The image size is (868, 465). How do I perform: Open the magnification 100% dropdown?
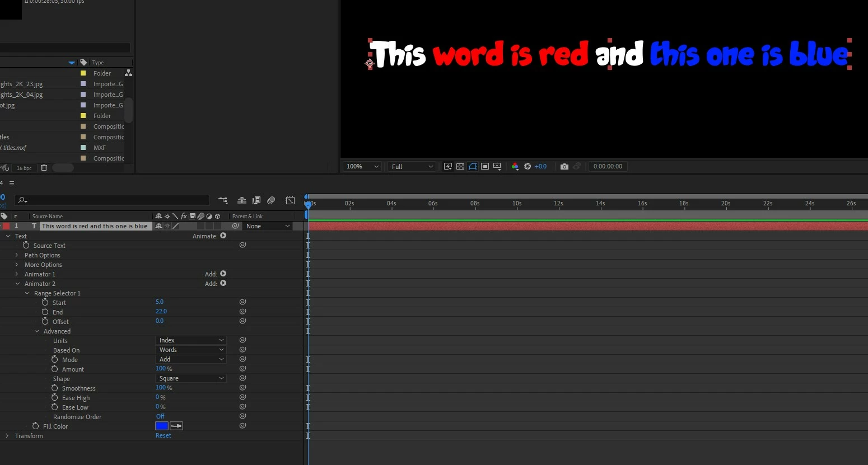tap(363, 166)
